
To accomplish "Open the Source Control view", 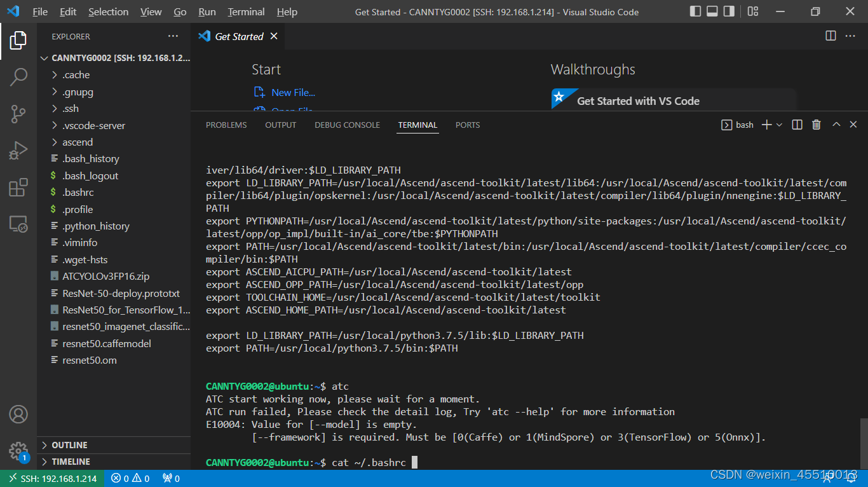I will [18, 114].
